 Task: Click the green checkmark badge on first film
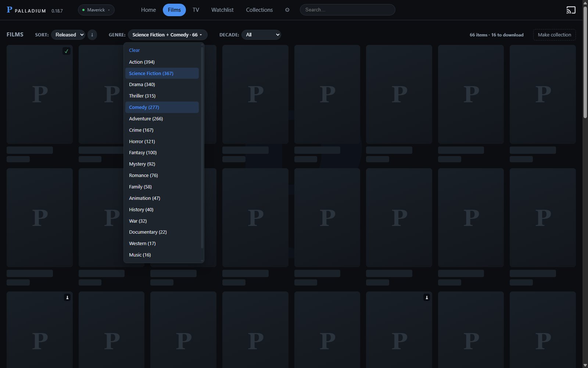pos(67,51)
